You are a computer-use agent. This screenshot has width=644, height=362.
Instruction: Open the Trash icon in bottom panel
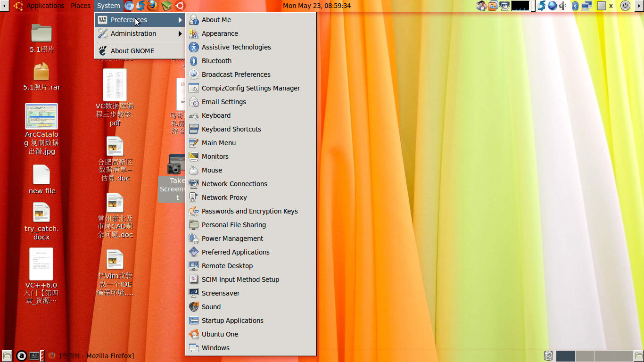pyautogui.click(x=548, y=356)
